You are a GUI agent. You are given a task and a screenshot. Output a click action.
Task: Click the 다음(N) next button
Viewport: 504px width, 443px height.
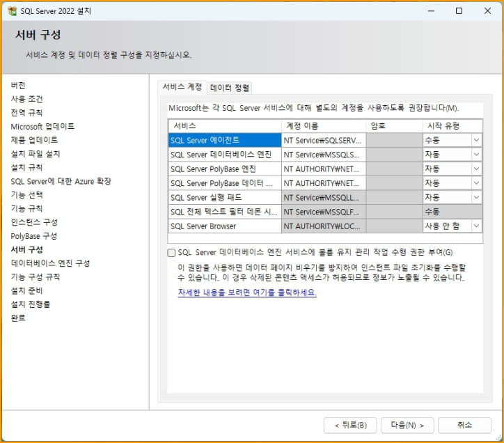(407, 426)
